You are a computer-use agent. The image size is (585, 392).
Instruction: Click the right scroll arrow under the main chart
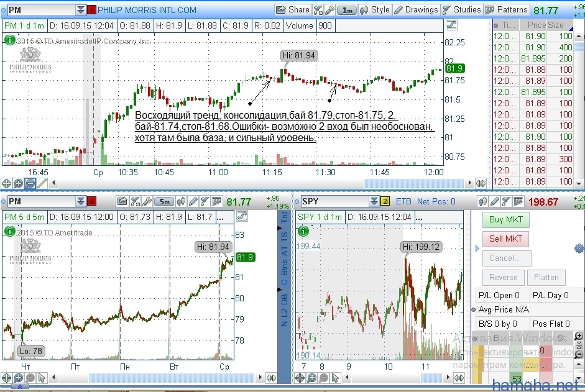coord(469,183)
